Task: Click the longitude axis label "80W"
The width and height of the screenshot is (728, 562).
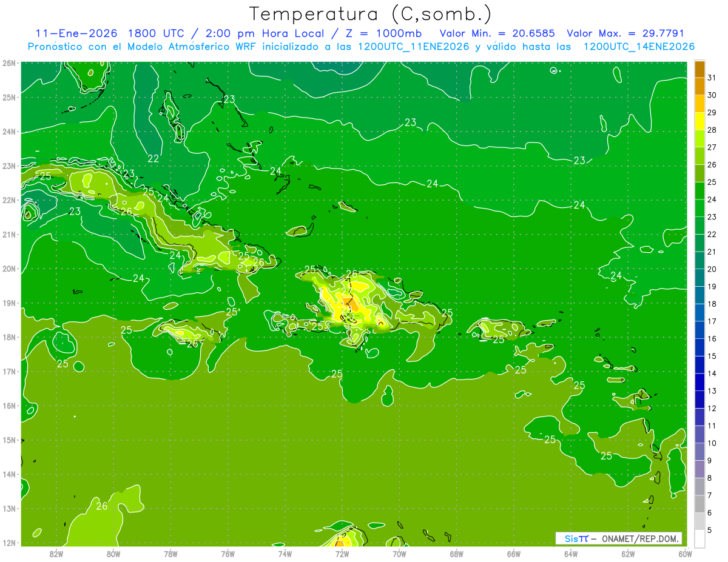Action: coord(113,554)
